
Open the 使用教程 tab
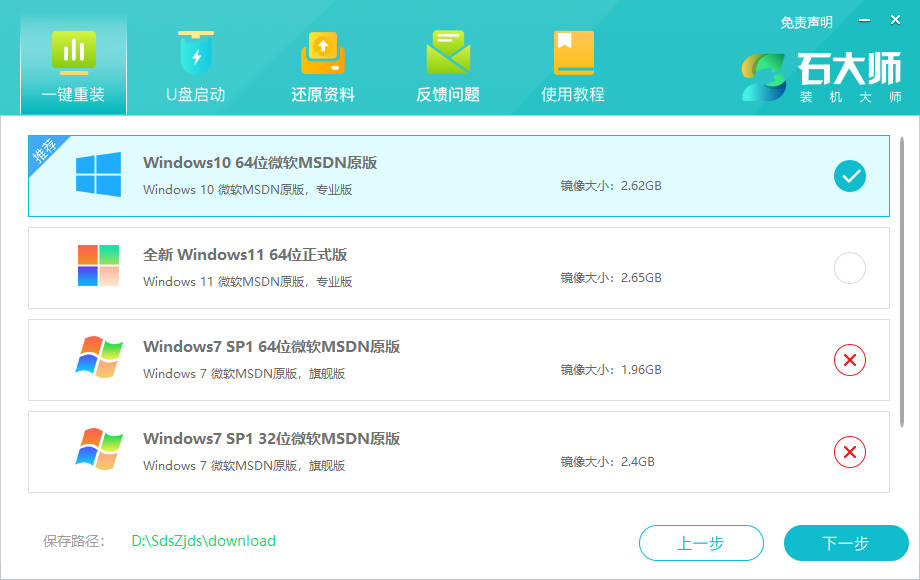[x=573, y=67]
